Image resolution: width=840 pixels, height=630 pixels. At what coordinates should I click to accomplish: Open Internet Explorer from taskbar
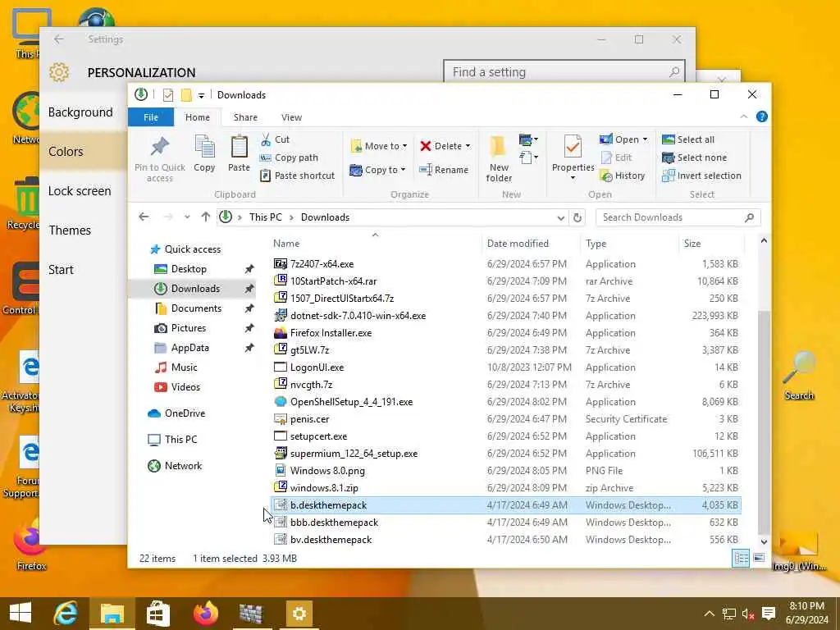click(x=66, y=613)
